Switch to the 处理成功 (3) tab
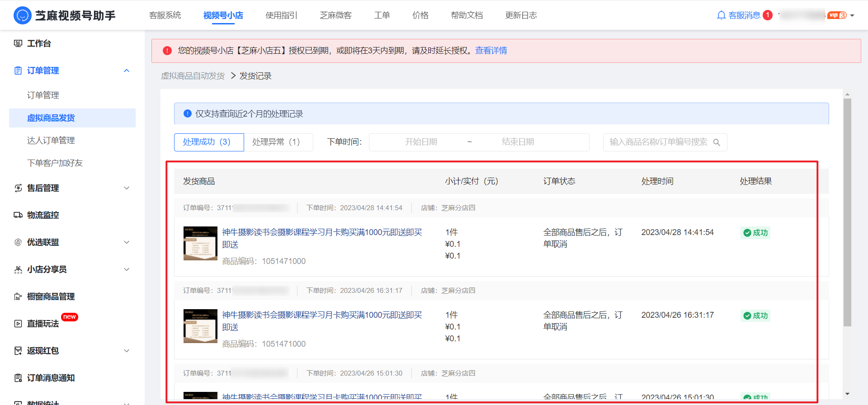 209,142
